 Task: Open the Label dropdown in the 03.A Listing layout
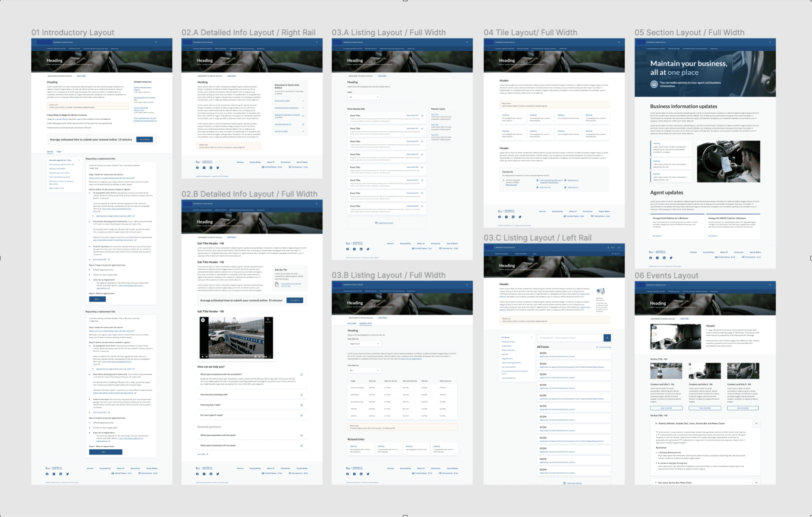click(x=364, y=97)
